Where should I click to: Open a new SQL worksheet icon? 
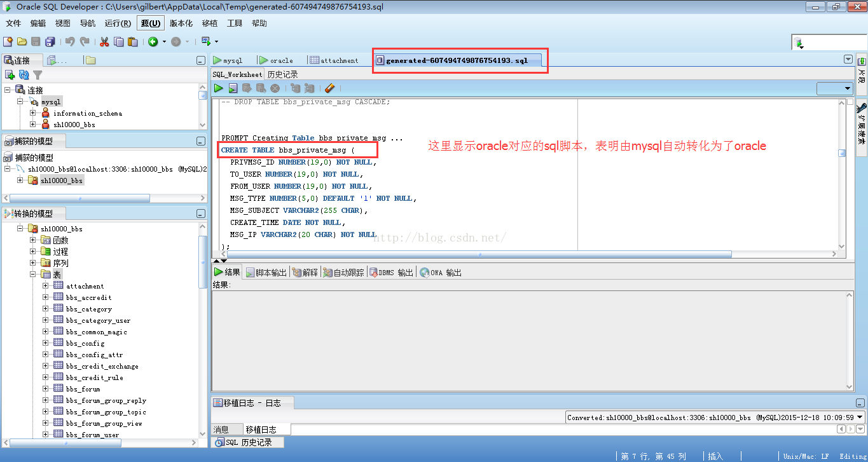coord(206,41)
